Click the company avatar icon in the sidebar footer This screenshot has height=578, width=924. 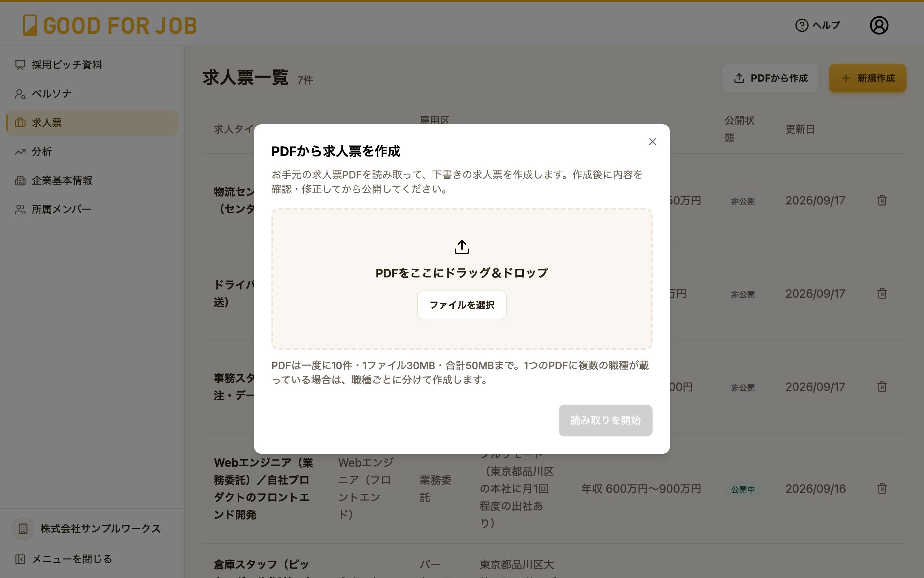(23, 529)
